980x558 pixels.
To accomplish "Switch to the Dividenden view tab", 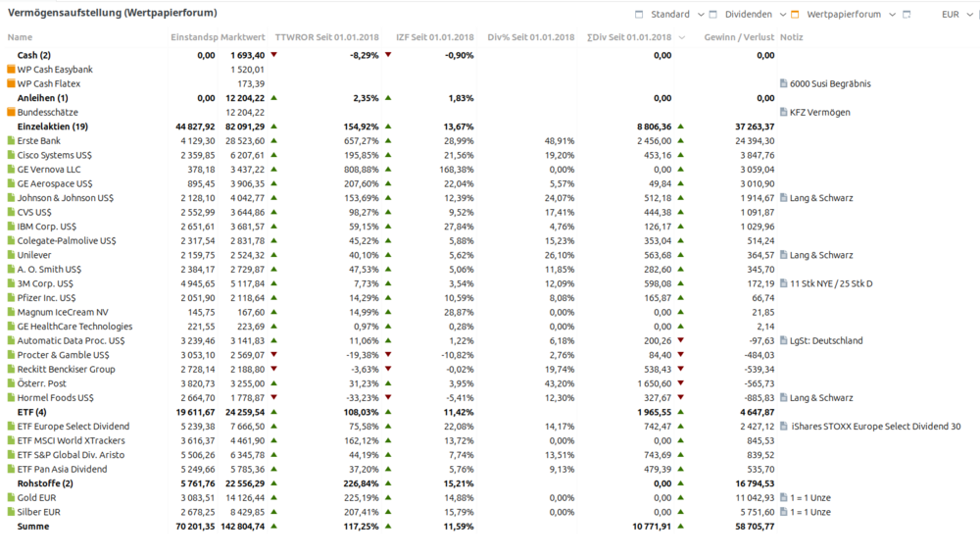I will 748,15.
